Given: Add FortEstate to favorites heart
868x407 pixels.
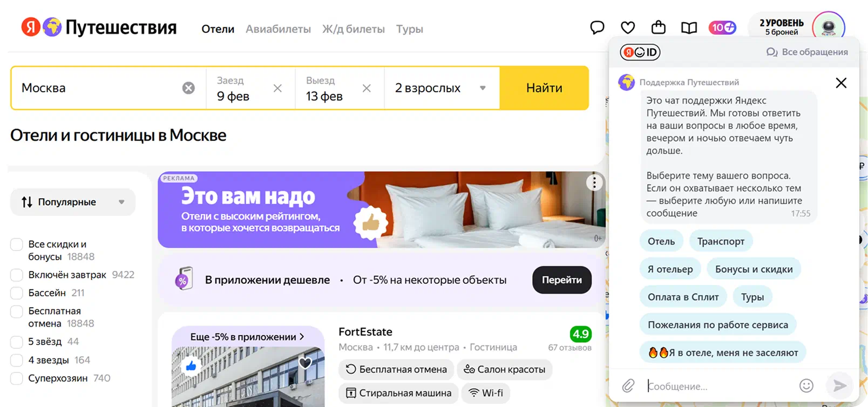Looking at the screenshot, I should (x=306, y=363).
